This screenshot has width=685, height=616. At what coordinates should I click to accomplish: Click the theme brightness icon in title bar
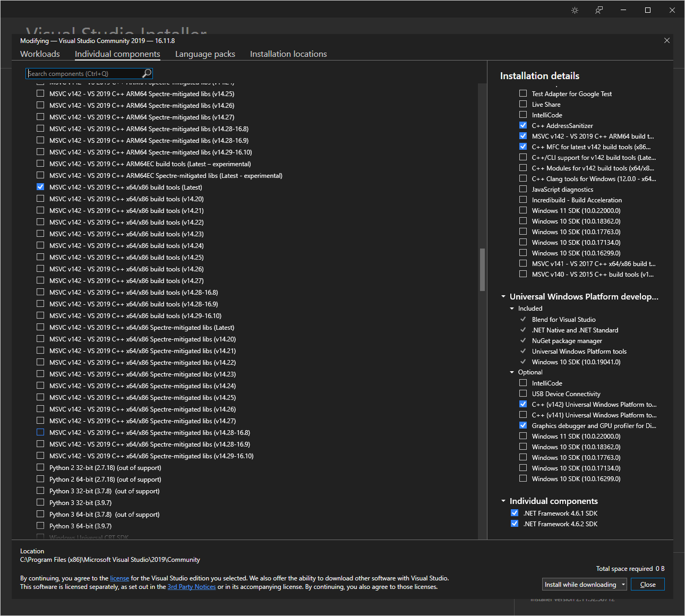click(x=575, y=10)
